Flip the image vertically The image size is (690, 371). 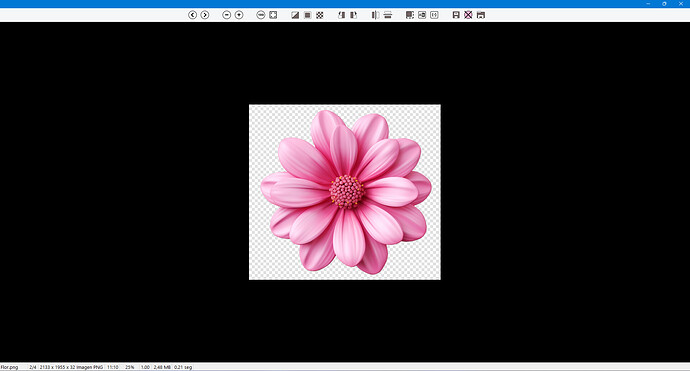(x=388, y=15)
